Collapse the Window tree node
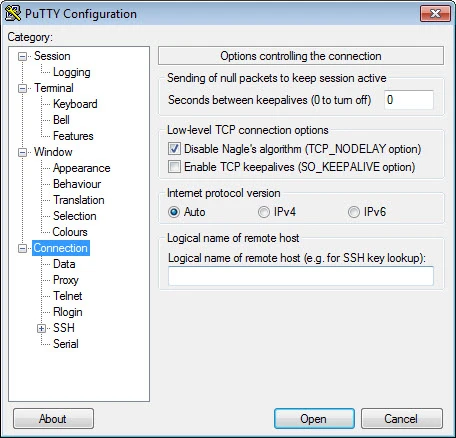Viewport: 456px width, 438px height. (x=22, y=152)
